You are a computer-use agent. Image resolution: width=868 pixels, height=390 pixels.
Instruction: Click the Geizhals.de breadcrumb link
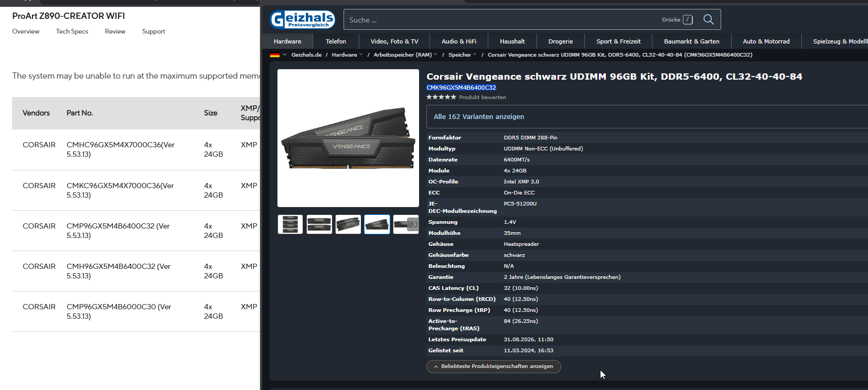pyautogui.click(x=306, y=55)
